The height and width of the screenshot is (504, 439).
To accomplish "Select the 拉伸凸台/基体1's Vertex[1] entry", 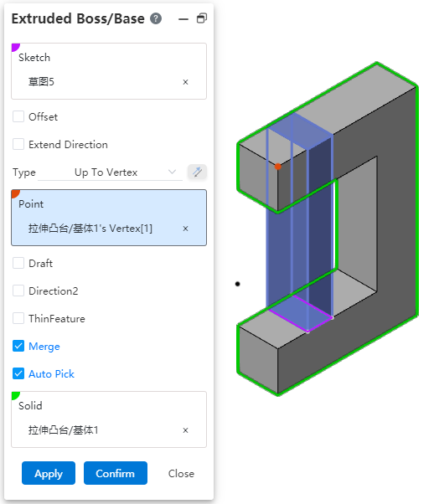I will (90, 229).
